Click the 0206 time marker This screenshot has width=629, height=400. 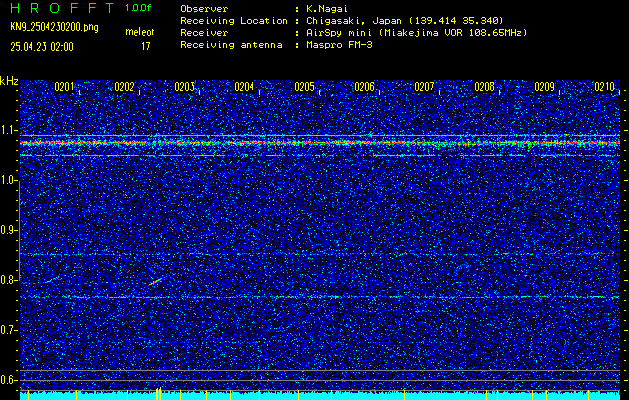click(365, 87)
